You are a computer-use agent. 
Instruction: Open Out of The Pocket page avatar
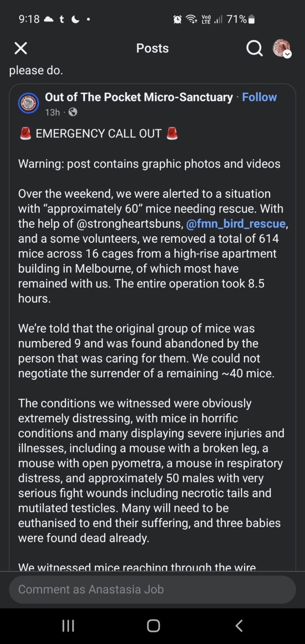tap(29, 103)
